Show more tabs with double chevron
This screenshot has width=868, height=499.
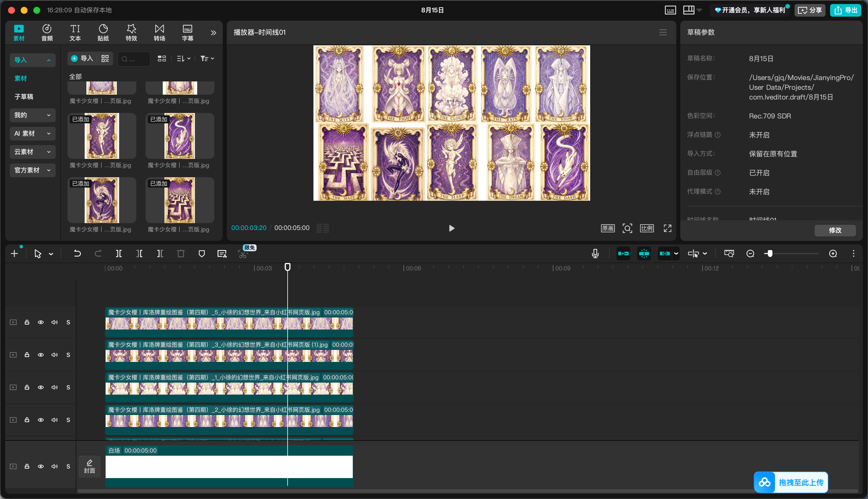[213, 33]
